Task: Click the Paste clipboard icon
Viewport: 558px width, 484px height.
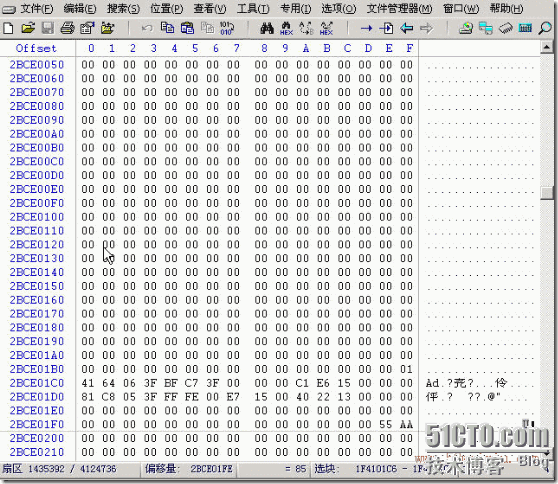Action: click(x=187, y=28)
